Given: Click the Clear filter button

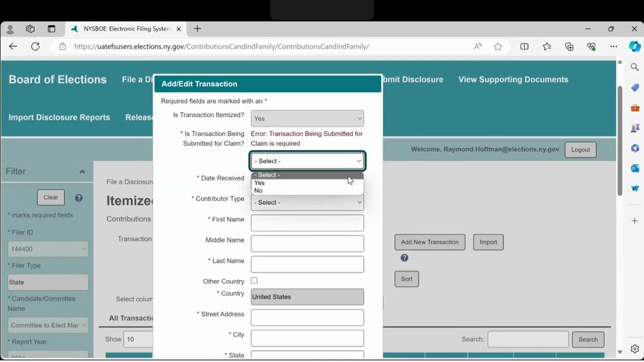Looking at the screenshot, I should coord(51,198).
